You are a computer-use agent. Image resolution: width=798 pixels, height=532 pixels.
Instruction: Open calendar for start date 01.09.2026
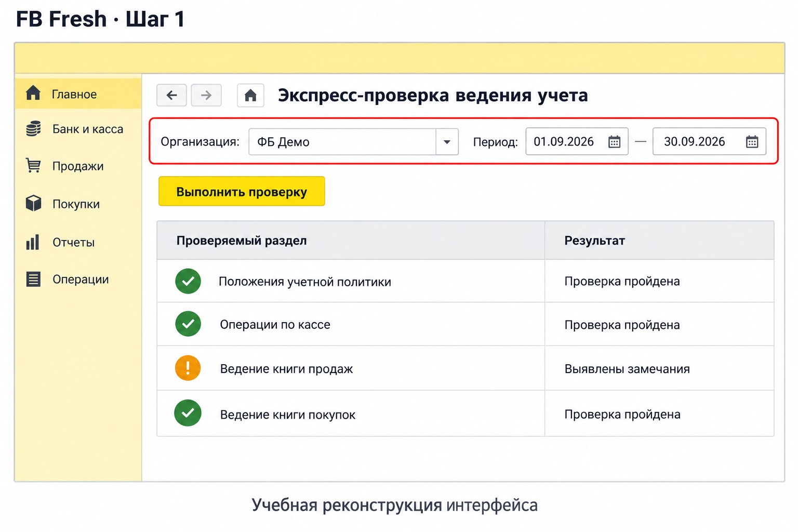pos(614,141)
